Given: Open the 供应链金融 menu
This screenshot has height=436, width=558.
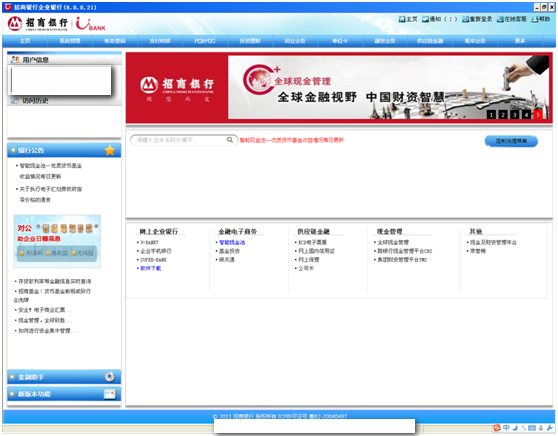Looking at the screenshot, I should pyautogui.click(x=430, y=41).
